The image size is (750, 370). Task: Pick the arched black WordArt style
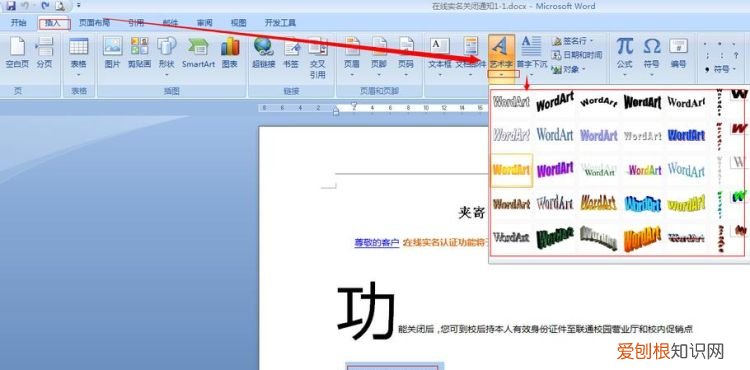point(599,101)
